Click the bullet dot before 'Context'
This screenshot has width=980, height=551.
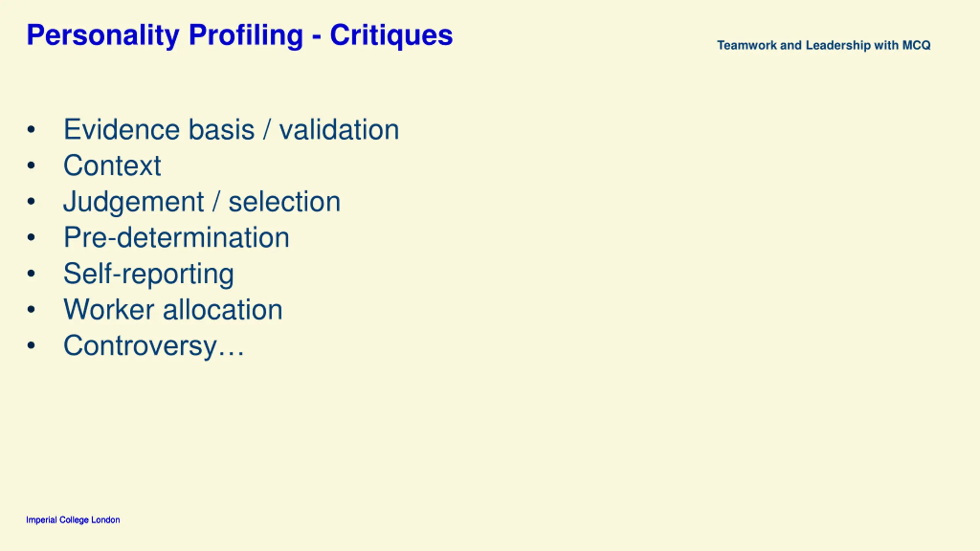31,166
